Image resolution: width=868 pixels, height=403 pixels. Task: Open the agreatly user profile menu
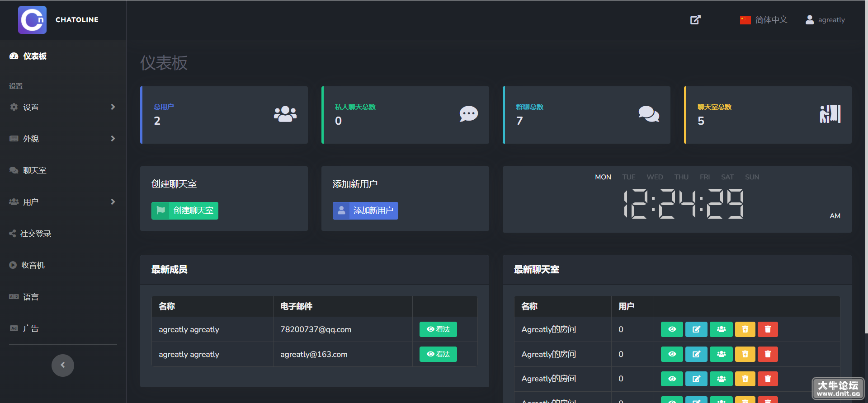(x=825, y=20)
